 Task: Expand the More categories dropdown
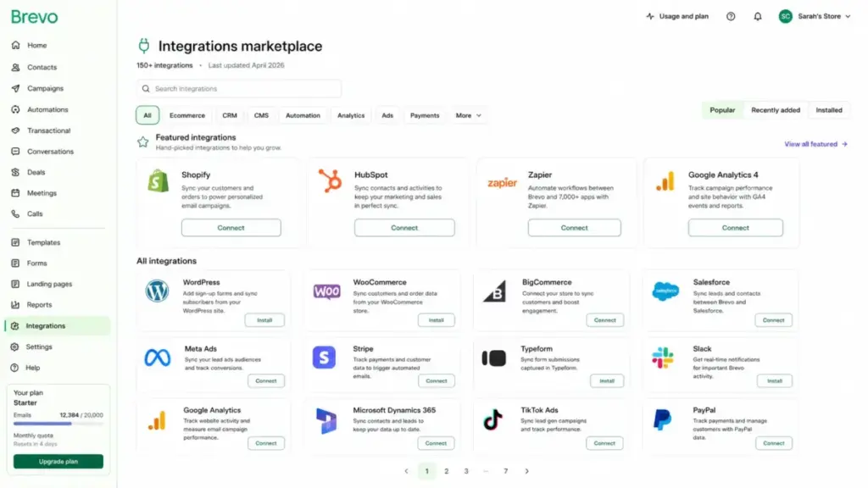click(x=468, y=115)
